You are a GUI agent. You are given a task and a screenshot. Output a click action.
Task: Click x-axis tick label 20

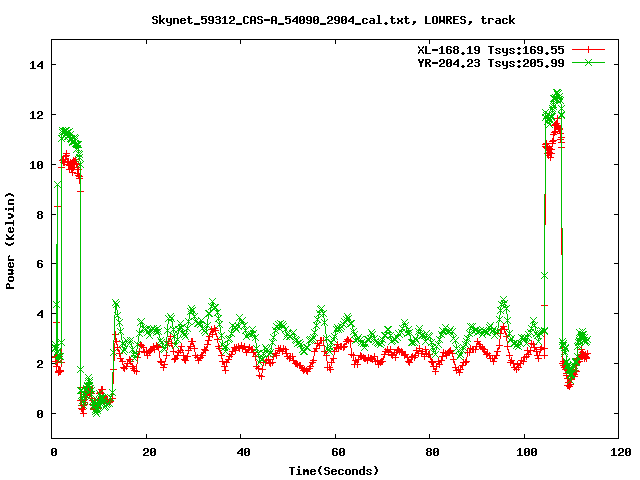[149, 452]
